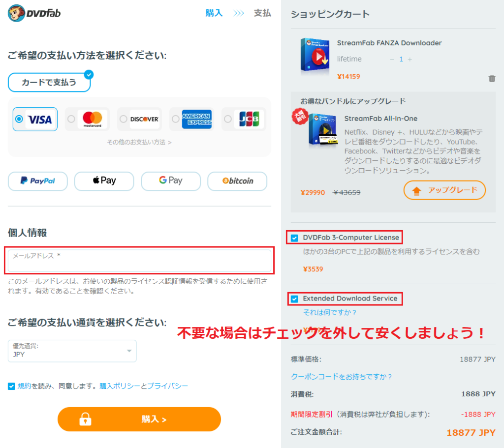Pay with Google Pay

(171, 181)
